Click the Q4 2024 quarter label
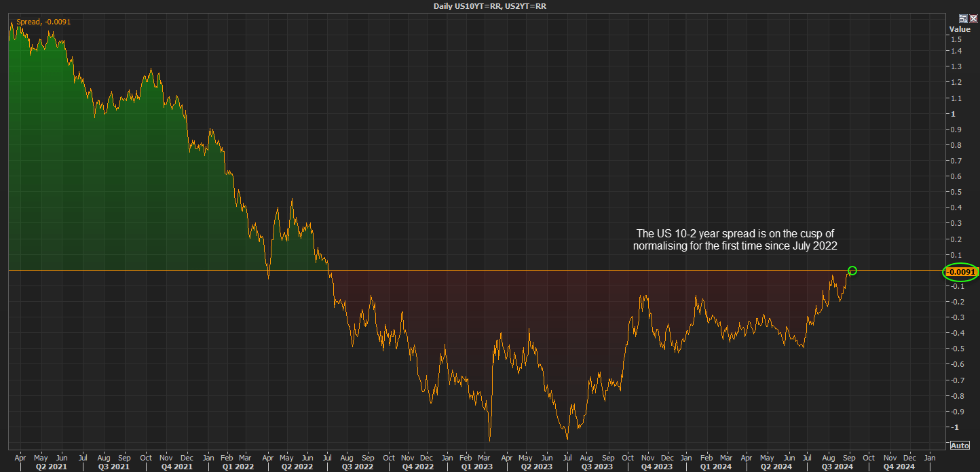Image resolution: width=980 pixels, height=472 pixels. click(x=899, y=466)
